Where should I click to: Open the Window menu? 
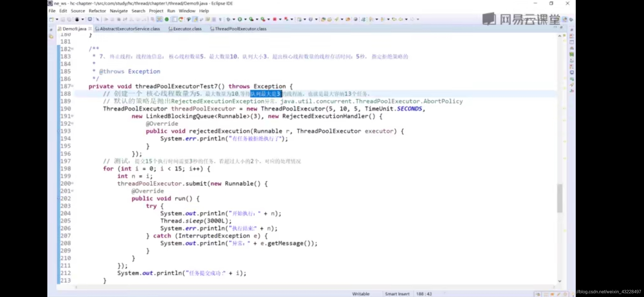(187, 11)
